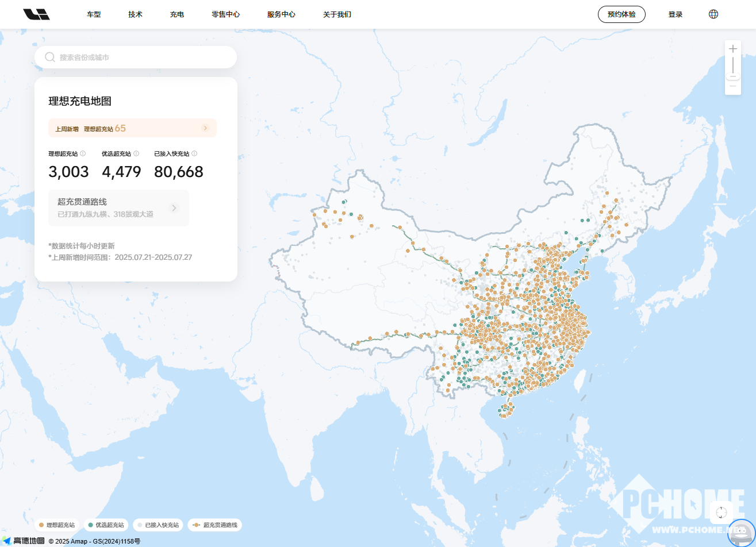
Task: Toggle 优选超充站 legend filter
Action: click(106, 525)
